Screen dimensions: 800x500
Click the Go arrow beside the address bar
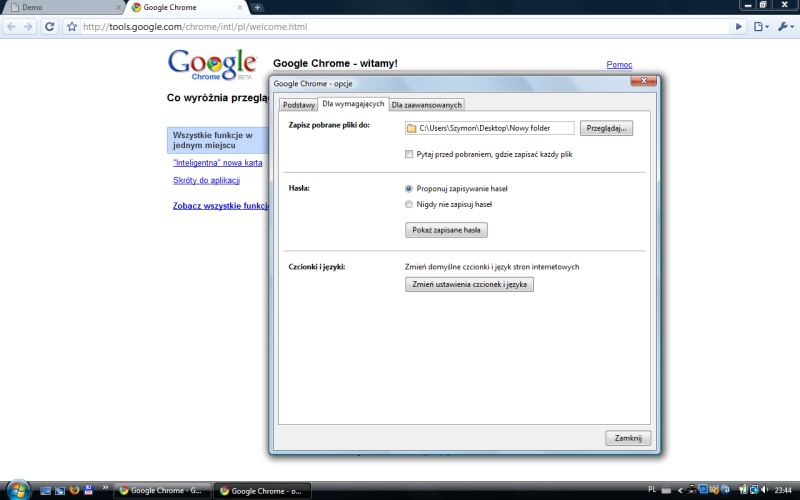coord(738,27)
